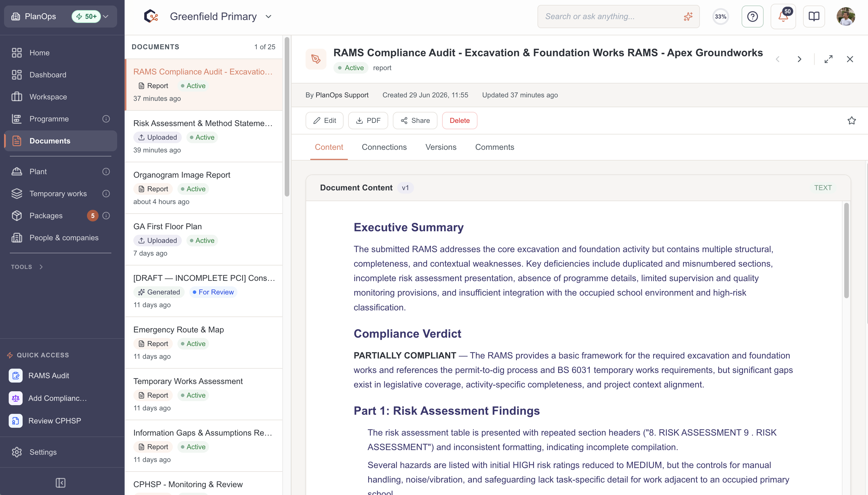
Task: Star this document as favorite
Action: pos(851,121)
